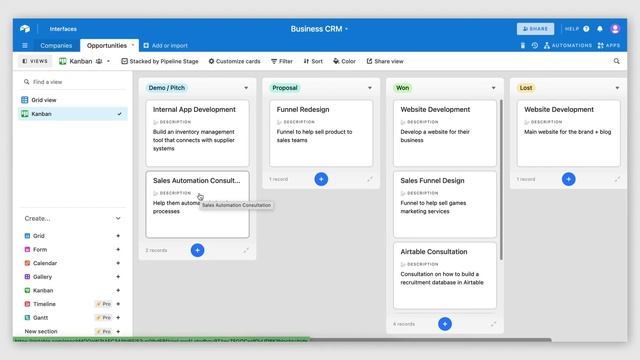Open the user profile avatar
This screenshot has width=640, height=360.
[615, 29]
